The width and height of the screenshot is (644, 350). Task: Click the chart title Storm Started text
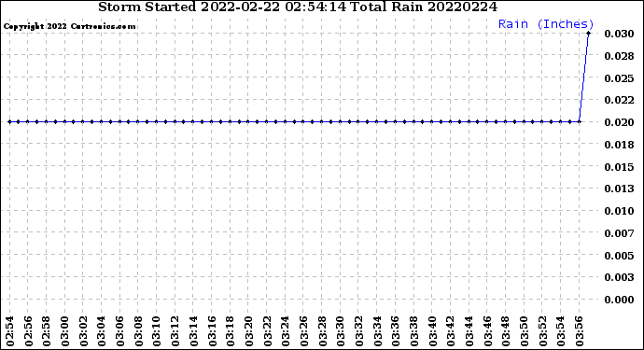click(x=298, y=7)
